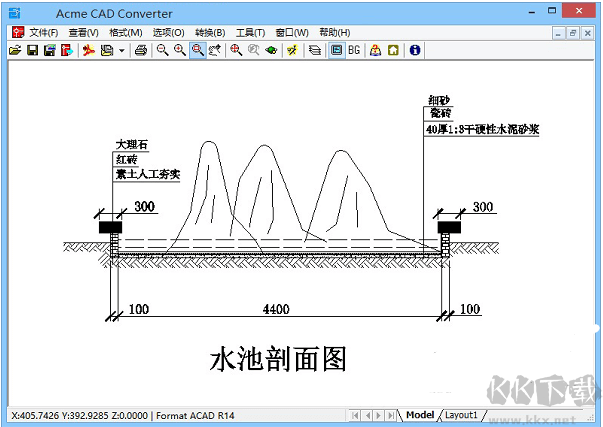Click the BG background color button

[354, 50]
